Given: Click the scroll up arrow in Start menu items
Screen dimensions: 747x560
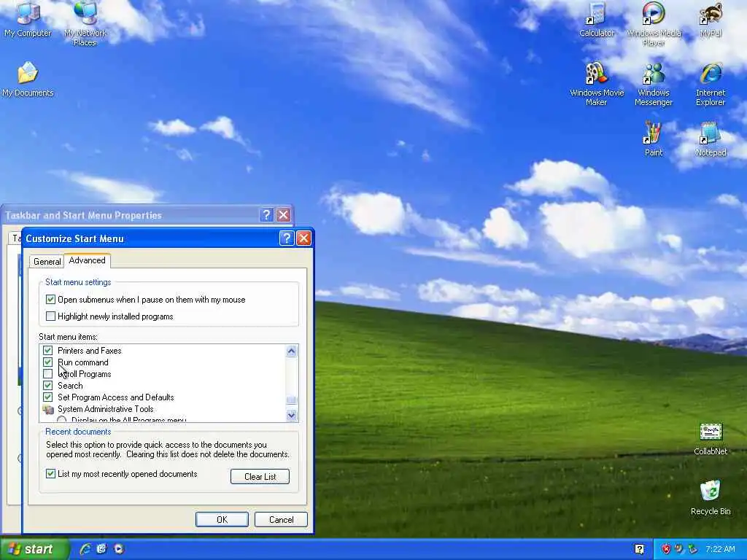Looking at the screenshot, I should pos(292,351).
